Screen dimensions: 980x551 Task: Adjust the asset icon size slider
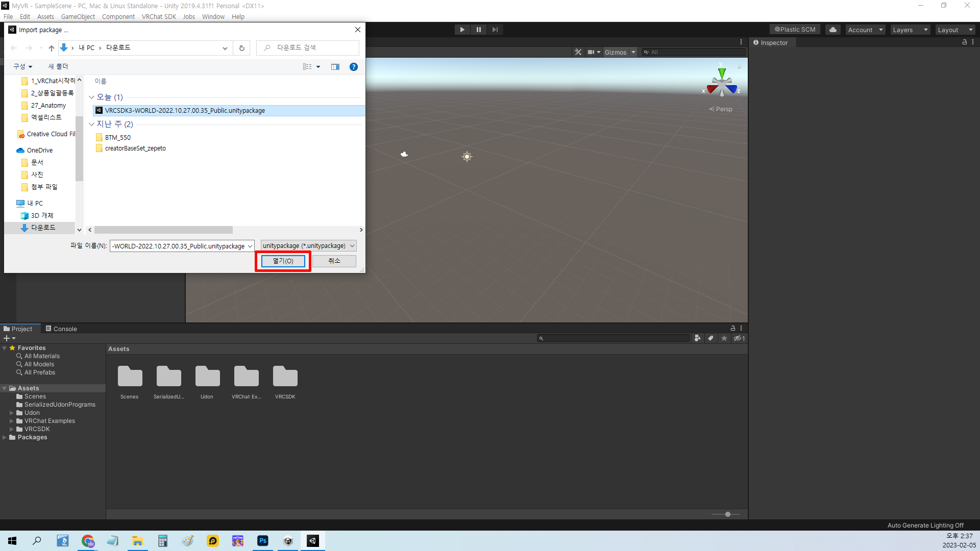click(727, 514)
